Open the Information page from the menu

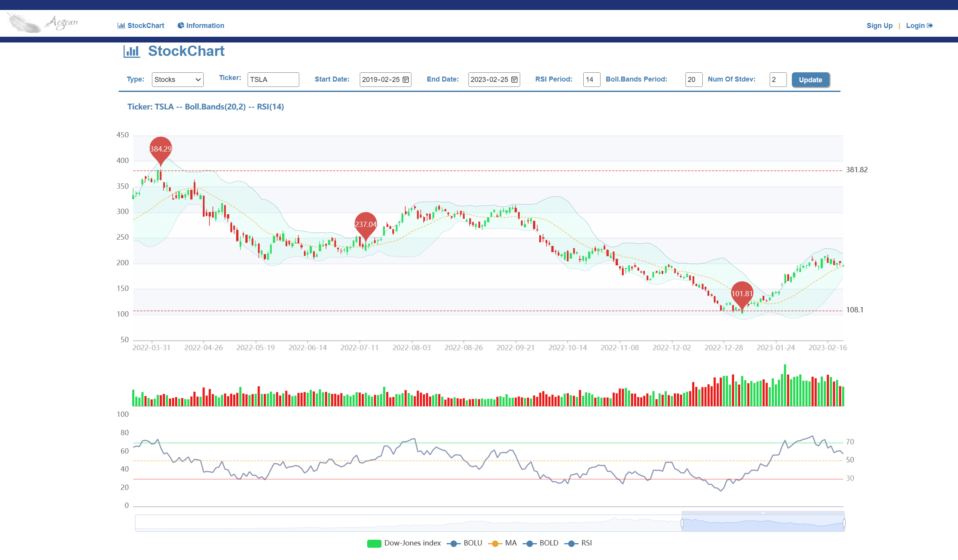205,25
